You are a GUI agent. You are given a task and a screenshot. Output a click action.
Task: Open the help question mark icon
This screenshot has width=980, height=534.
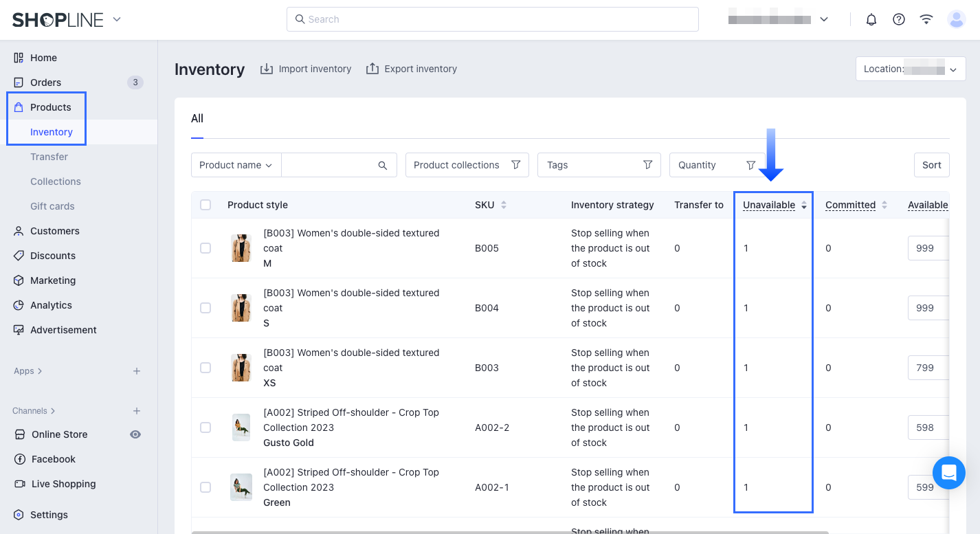click(899, 19)
